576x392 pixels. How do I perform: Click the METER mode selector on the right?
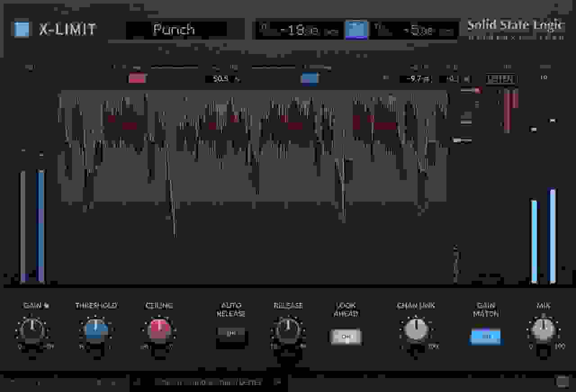[x=501, y=79]
